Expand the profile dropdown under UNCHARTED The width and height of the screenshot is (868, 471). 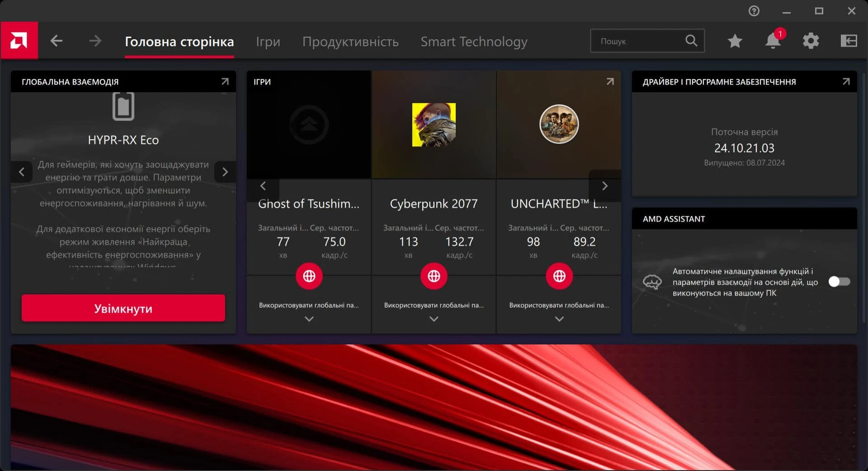coord(559,319)
